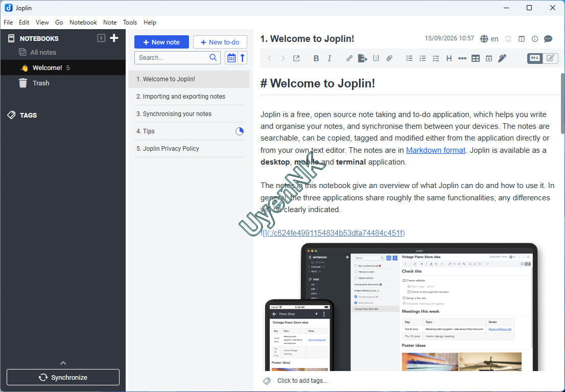565x392 pixels.
Task: Click to add tags
Action: [x=302, y=381]
